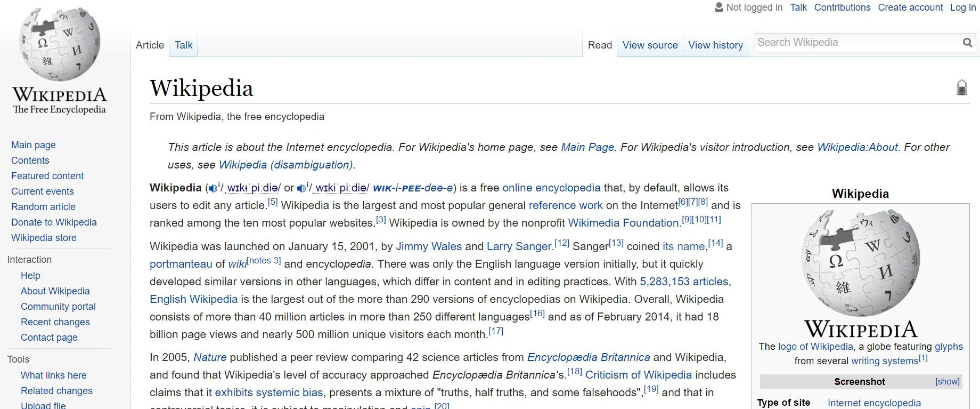Open logo of Wikipedia caption link

coord(815,347)
